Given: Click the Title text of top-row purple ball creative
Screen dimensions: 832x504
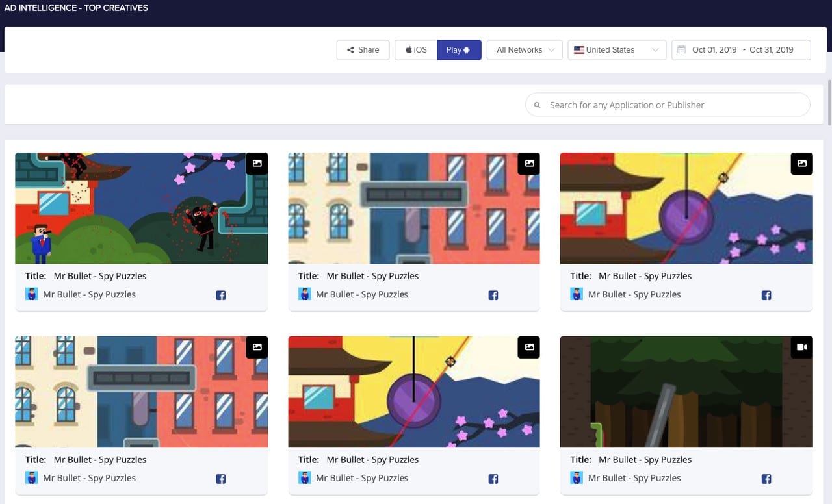Looking at the screenshot, I should (x=645, y=276).
